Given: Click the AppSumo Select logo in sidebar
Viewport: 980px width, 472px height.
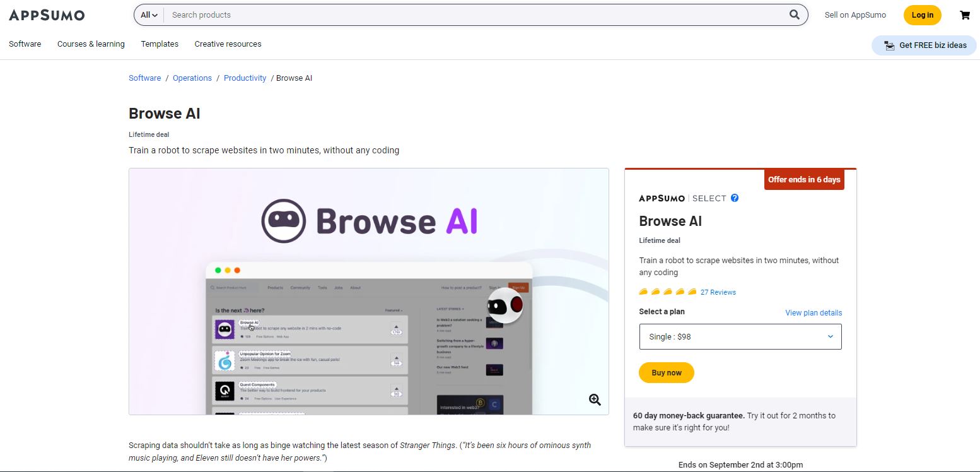Looking at the screenshot, I should [683, 198].
